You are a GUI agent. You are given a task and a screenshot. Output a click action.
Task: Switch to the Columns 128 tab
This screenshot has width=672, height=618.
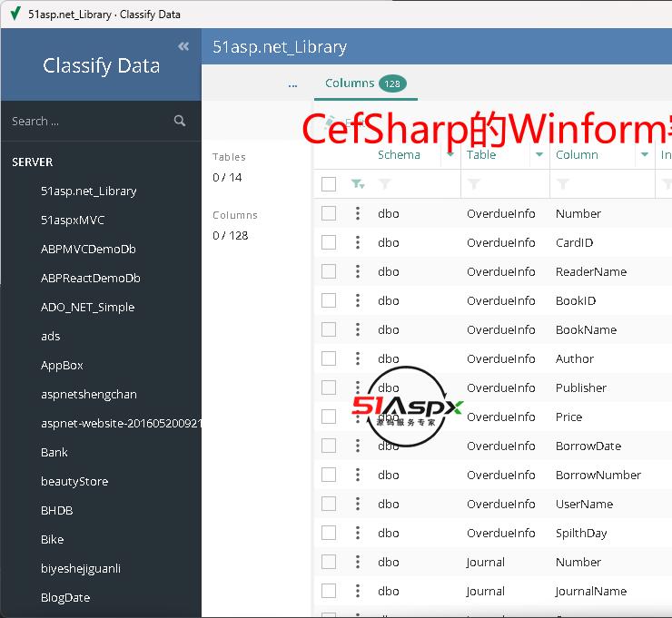pyautogui.click(x=366, y=83)
